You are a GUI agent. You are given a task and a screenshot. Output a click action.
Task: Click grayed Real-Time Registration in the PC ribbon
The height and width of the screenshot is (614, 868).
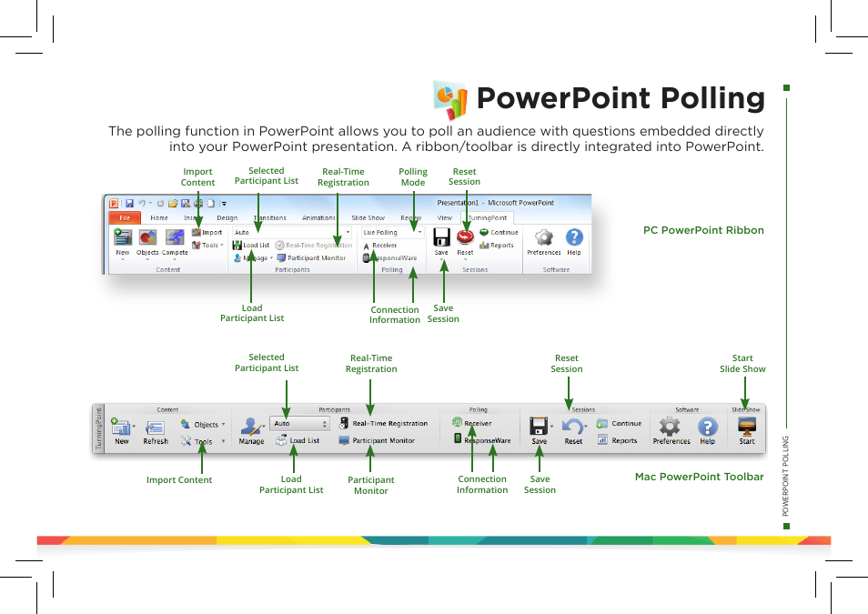point(313,245)
